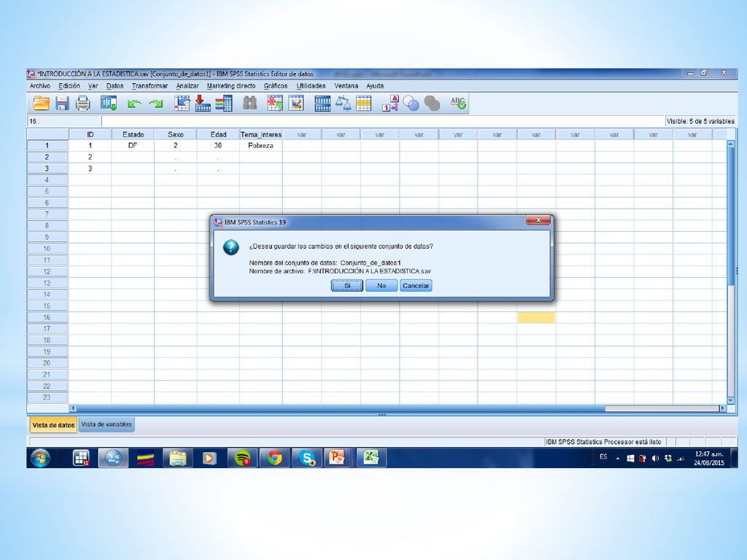Open the Recall recent dialogs icon

click(x=109, y=103)
